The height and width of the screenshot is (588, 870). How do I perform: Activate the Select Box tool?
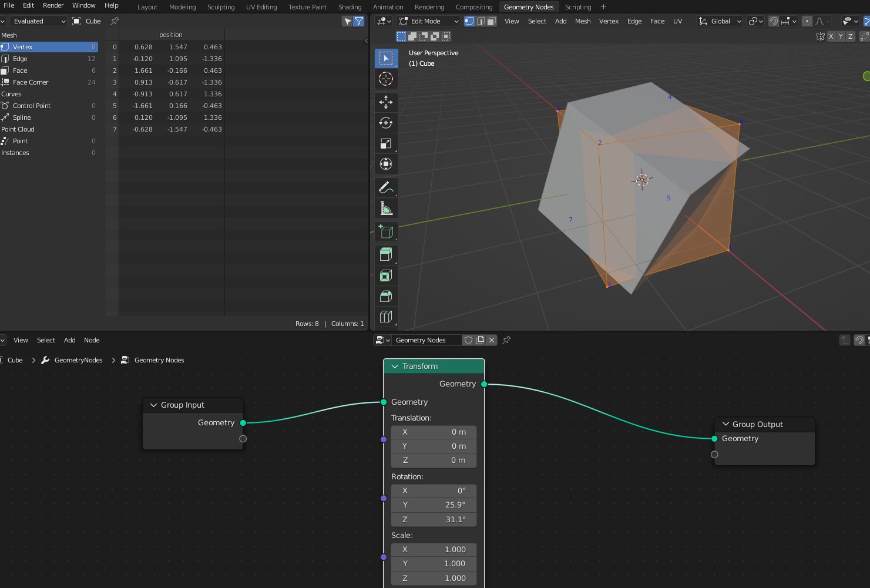point(386,58)
